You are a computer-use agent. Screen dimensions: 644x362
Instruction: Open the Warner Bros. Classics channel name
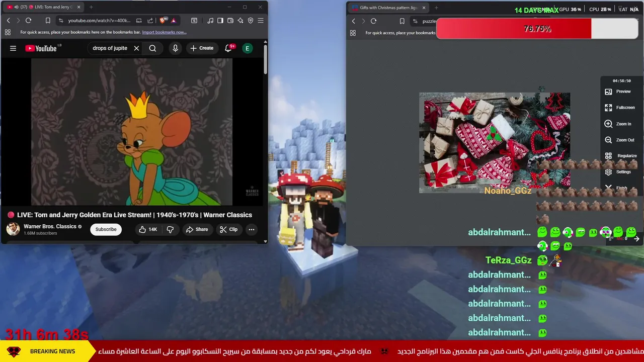point(50,226)
